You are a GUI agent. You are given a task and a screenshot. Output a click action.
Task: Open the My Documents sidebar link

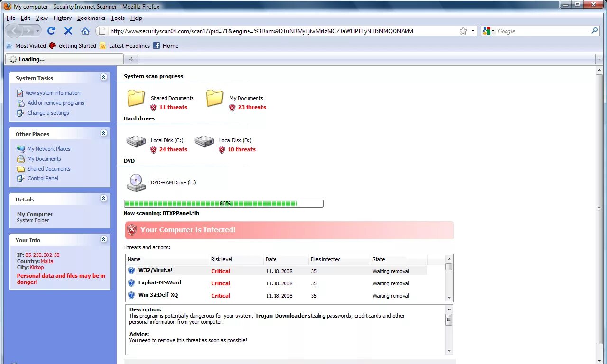[x=44, y=159]
